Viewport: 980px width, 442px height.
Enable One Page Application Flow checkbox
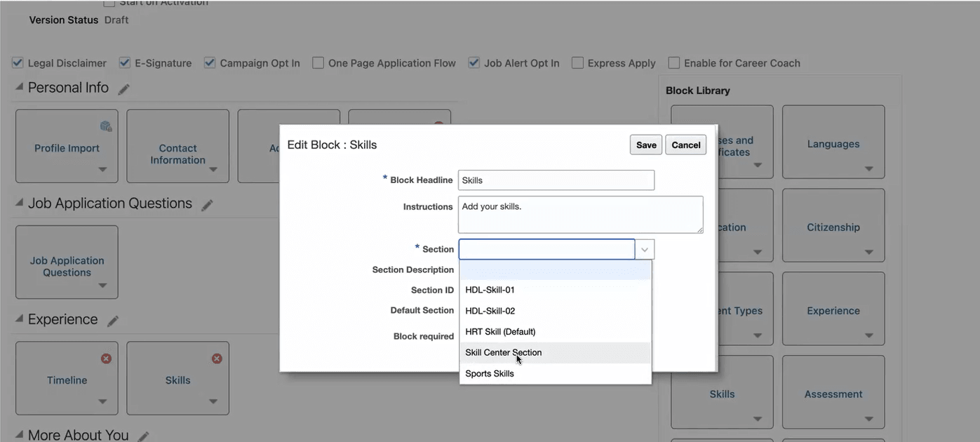point(318,63)
